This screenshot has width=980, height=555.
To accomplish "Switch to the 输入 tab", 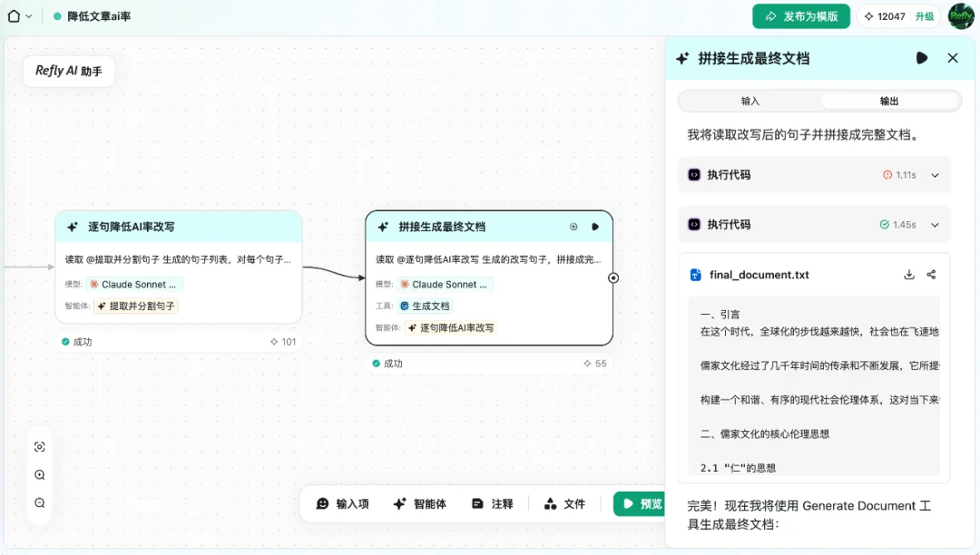I will coord(752,100).
